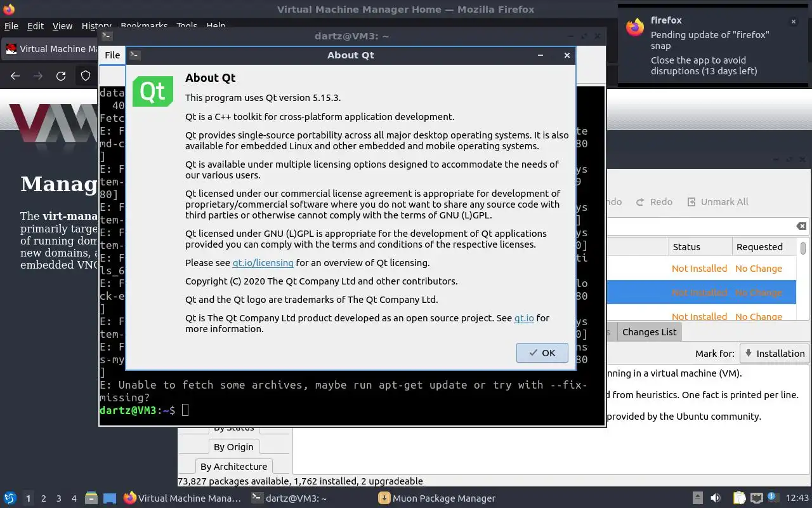The height and width of the screenshot is (508, 812).
Task: Open Firefox Edit menu
Action: [36, 26]
